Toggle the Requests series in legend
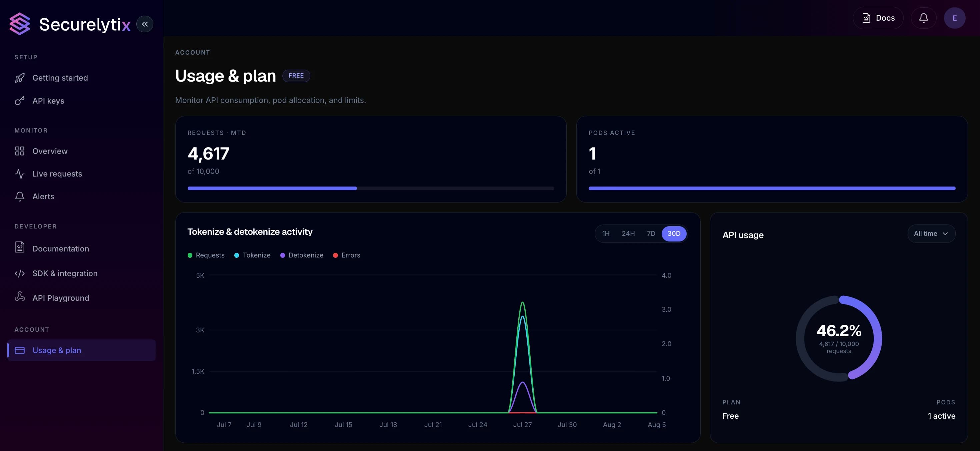This screenshot has width=980, height=451. 206,255
